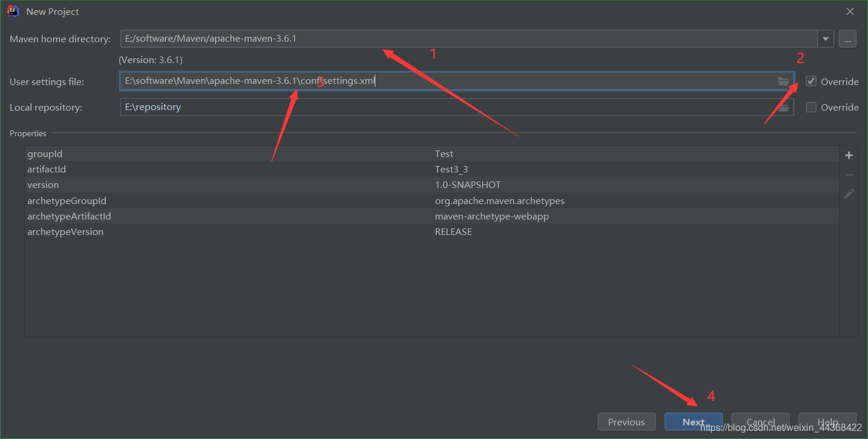The height and width of the screenshot is (439, 868).
Task: Click the Maven home directory field
Action: [469, 39]
